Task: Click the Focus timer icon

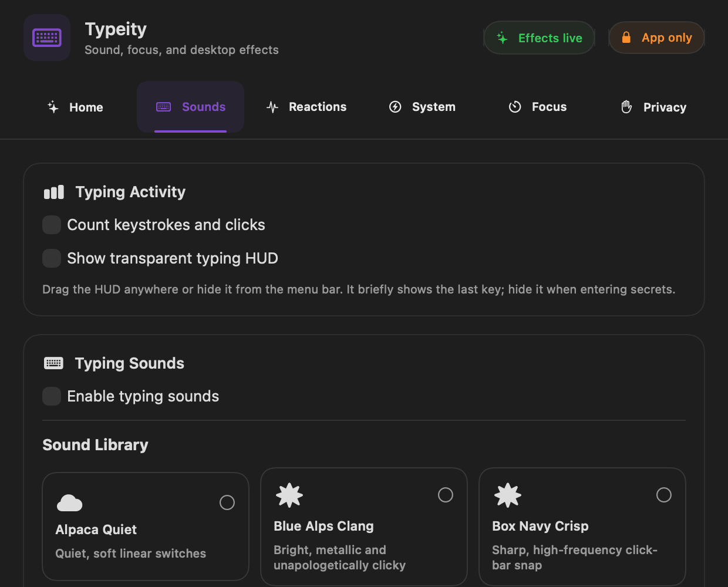Action: tap(515, 107)
